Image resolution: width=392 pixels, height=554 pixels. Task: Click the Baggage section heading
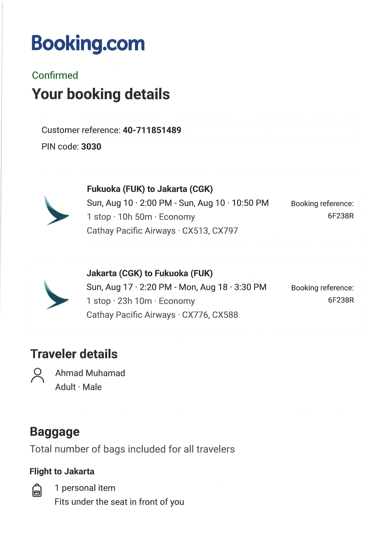tap(55, 432)
